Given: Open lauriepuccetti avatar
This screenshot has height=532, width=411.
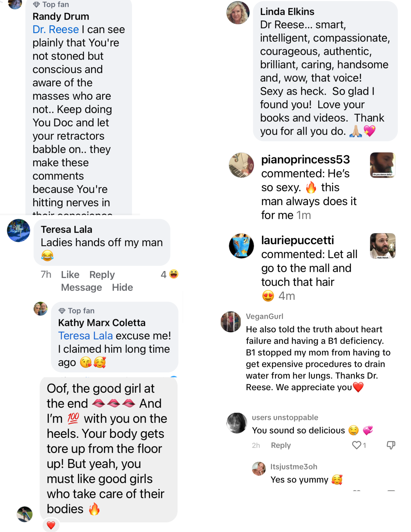Looking at the screenshot, I should 241,246.
